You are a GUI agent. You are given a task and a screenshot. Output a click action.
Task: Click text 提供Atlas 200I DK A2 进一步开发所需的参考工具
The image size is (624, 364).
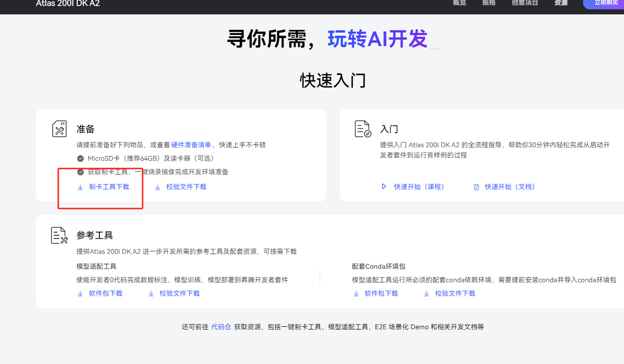(186, 251)
